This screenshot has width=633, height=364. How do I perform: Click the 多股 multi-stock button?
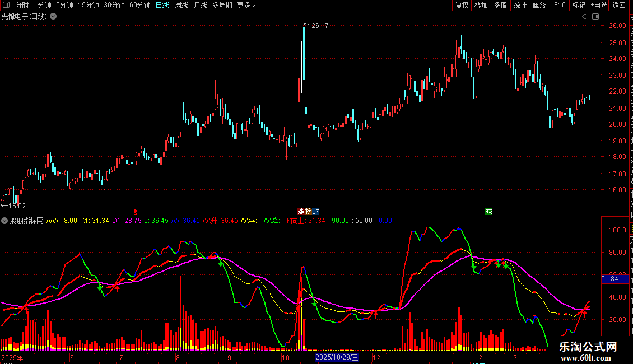tap(500, 5)
